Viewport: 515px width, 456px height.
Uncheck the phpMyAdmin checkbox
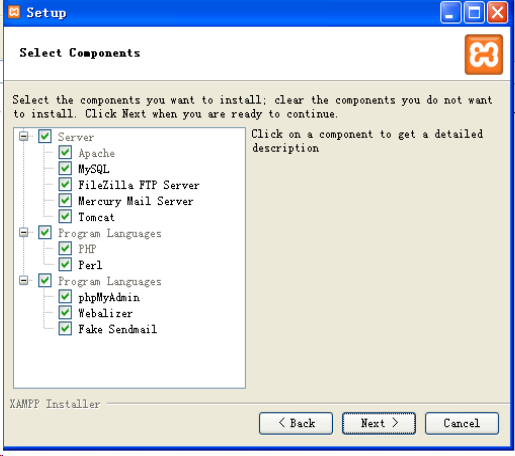point(65,296)
